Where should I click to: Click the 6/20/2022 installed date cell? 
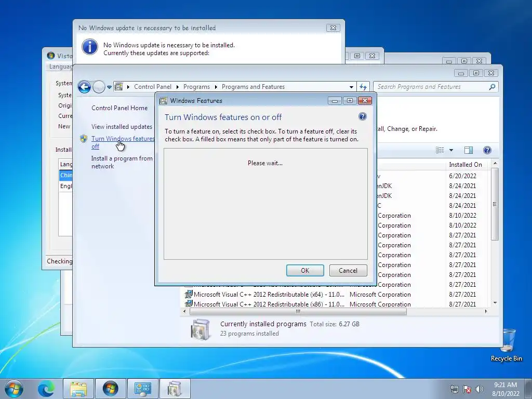pyautogui.click(x=462, y=176)
